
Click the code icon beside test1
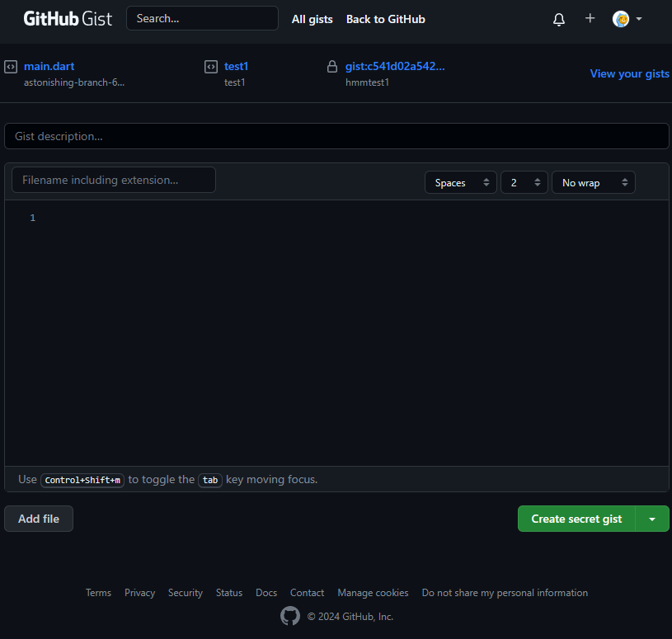tap(211, 67)
